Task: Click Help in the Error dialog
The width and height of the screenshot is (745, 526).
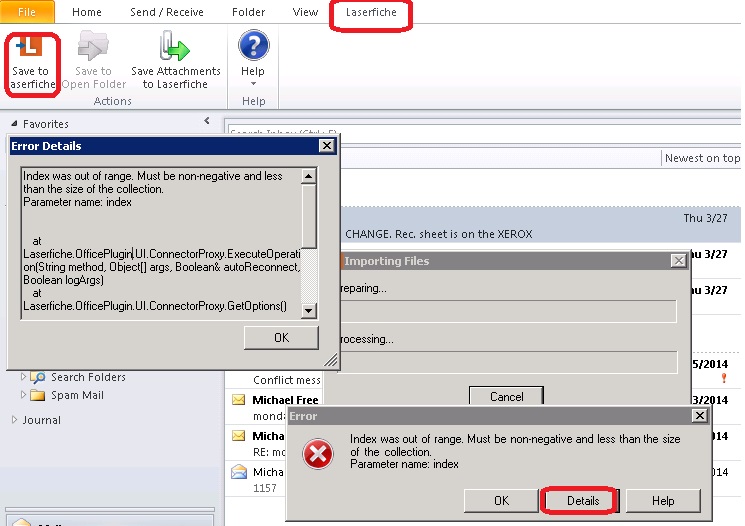Action: 663,500
